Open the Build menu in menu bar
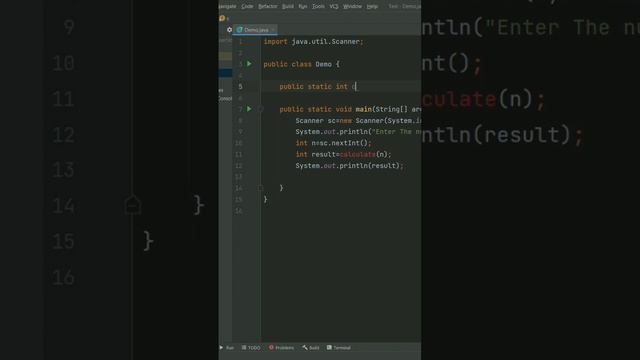 288,7
